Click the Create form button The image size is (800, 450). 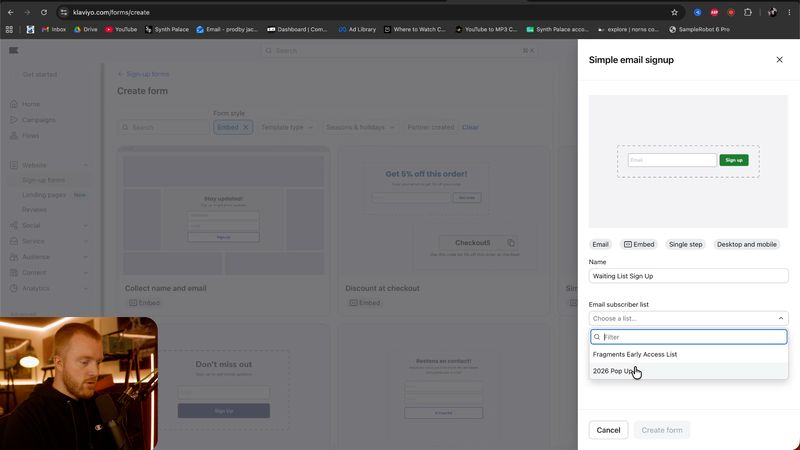[x=662, y=430]
